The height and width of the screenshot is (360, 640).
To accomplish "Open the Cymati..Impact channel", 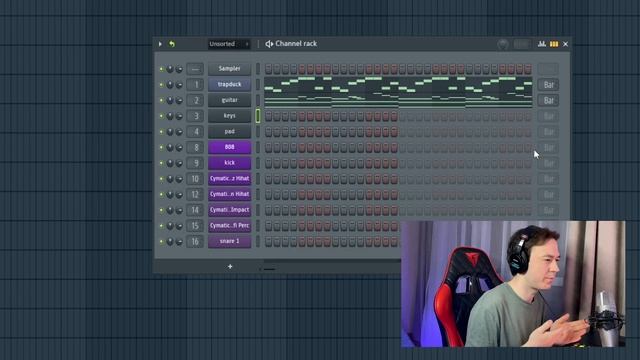I will 229,210.
